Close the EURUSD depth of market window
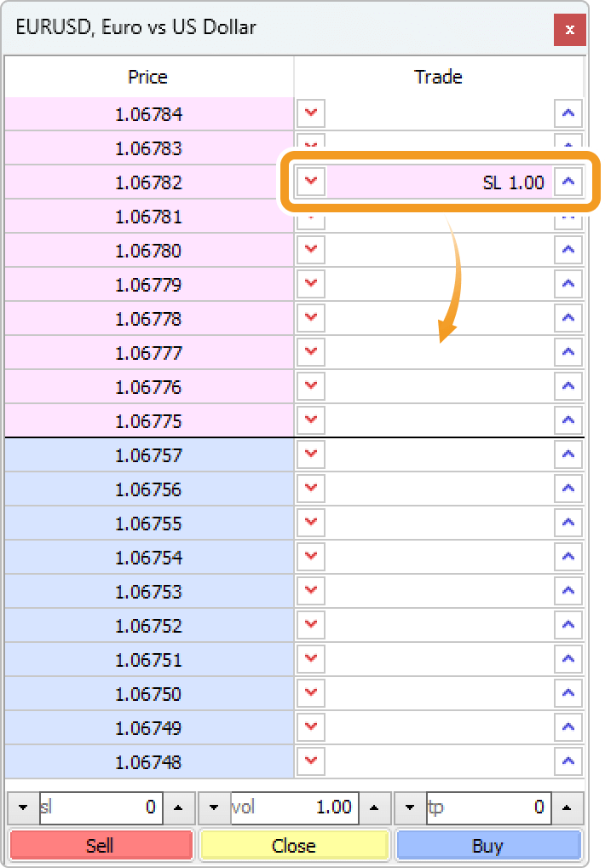605x868 pixels. pos(569,30)
